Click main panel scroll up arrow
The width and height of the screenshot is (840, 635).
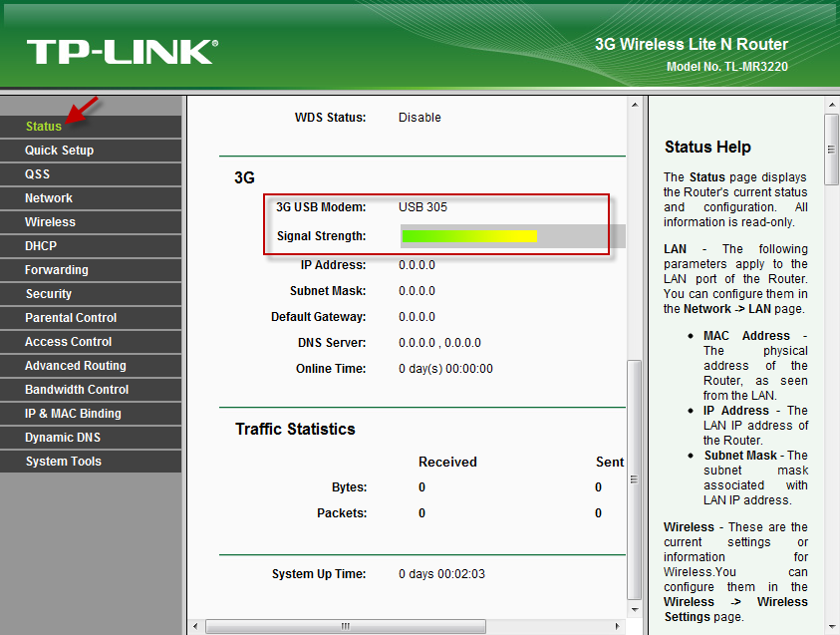pos(635,105)
